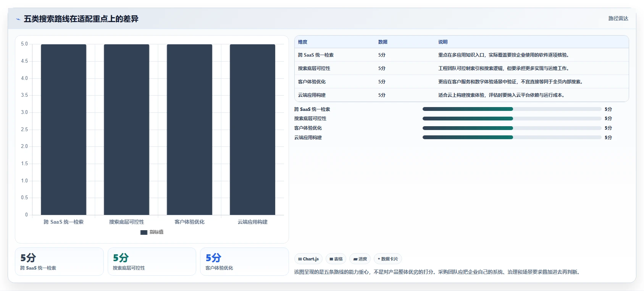The image size is (644, 291).
Task: Click the 数据 table column header
Action: [383, 42]
